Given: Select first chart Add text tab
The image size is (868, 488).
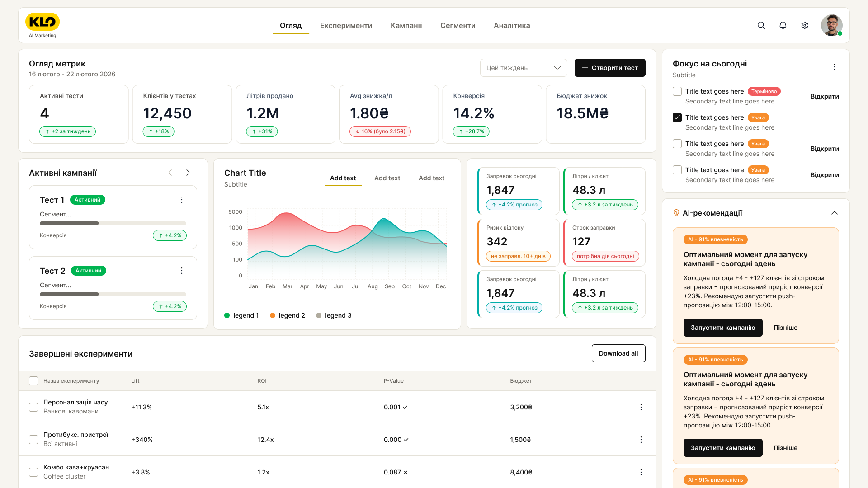Looking at the screenshot, I should pos(343,178).
